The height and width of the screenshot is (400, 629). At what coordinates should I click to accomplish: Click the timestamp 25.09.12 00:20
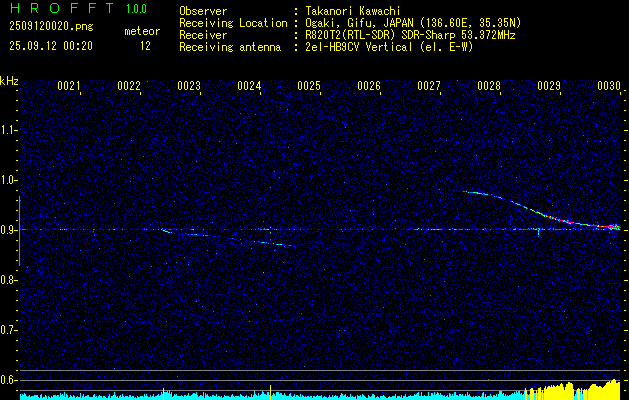51,46
